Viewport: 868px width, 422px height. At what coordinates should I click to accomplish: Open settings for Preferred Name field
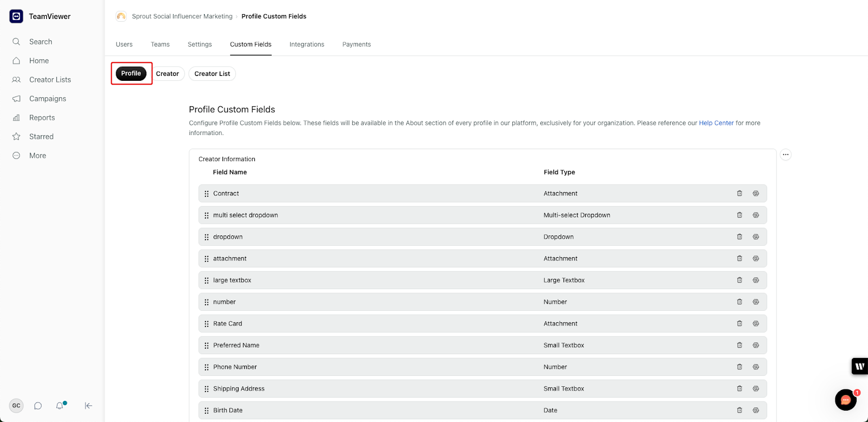tap(756, 346)
